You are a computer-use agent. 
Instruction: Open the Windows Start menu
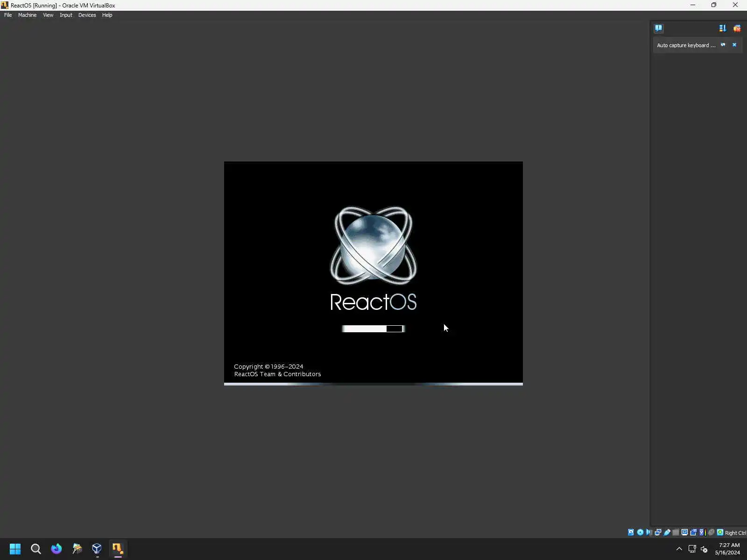click(x=15, y=549)
